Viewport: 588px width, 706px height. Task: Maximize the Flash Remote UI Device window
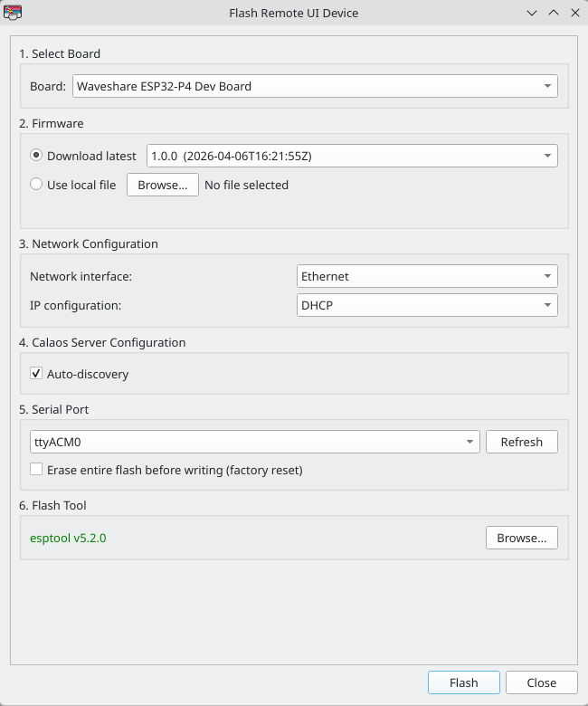(553, 13)
